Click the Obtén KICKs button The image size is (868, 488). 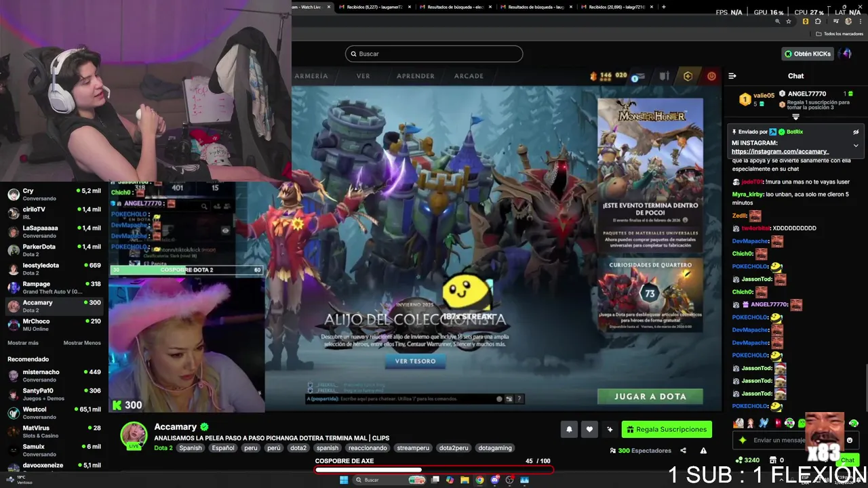pyautogui.click(x=807, y=54)
